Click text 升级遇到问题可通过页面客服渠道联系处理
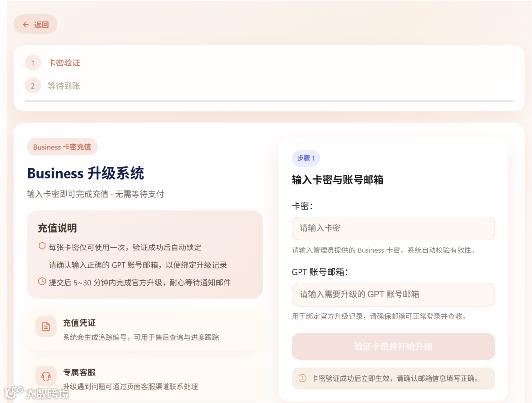This screenshot has width=532, height=403. pos(130,387)
